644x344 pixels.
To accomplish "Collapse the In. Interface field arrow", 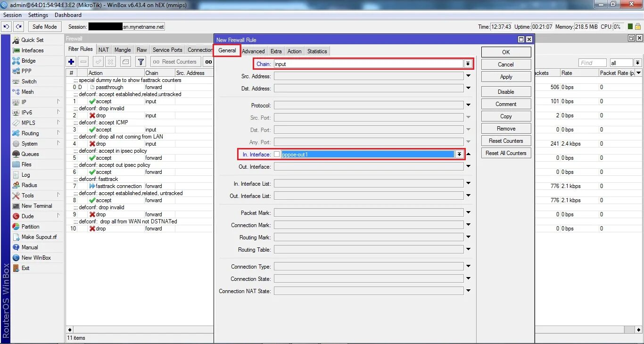I will pos(469,155).
